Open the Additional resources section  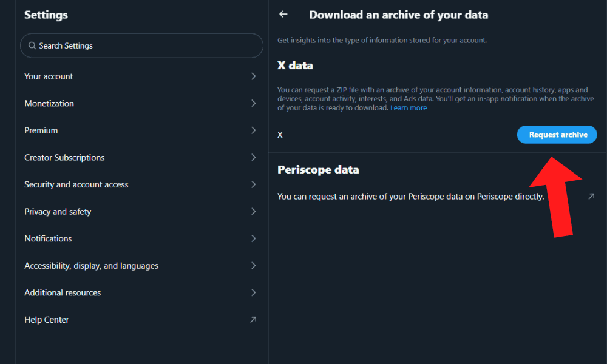pos(63,292)
